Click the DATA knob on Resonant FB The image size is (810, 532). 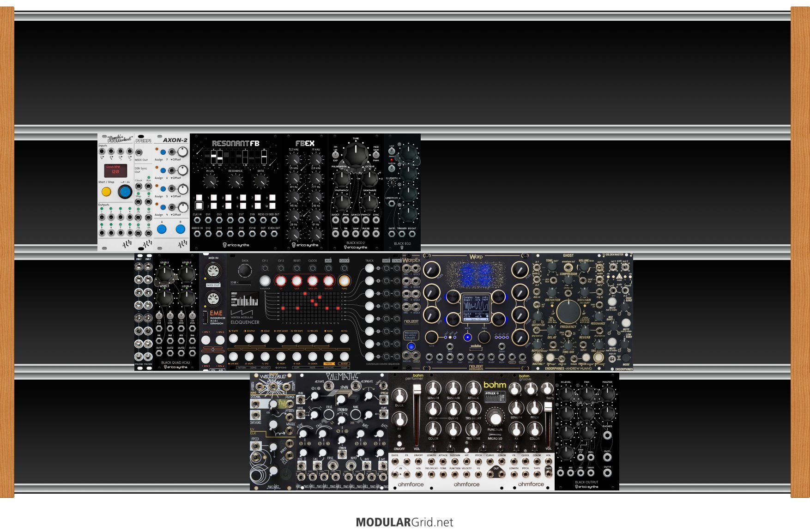click(261, 181)
